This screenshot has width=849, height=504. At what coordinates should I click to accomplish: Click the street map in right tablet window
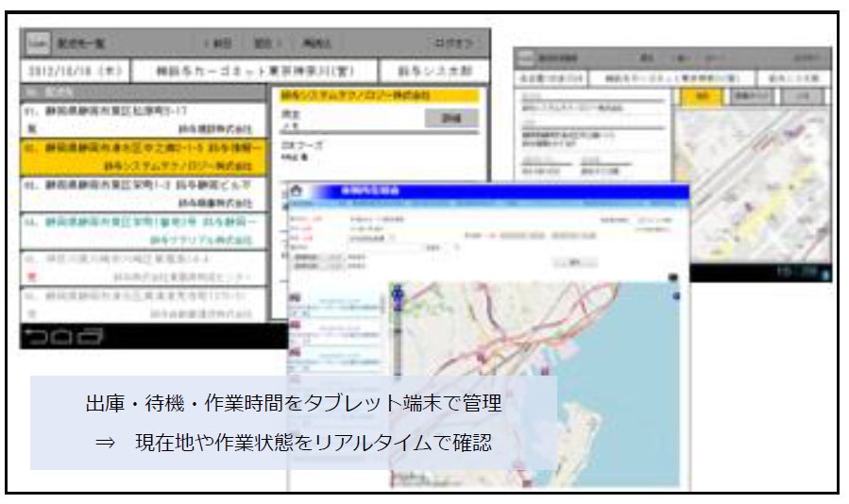tap(752, 185)
